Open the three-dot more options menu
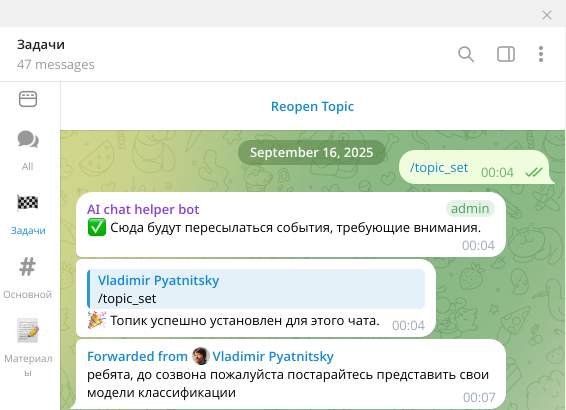Viewport: 566px width, 410px height. point(541,54)
